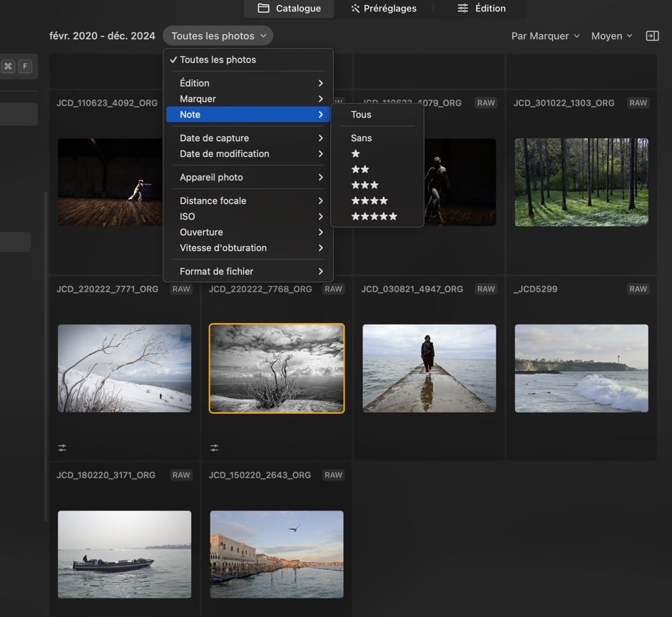Screen dimensions: 672x617
Task: Expand the Ouverture submenu
Action: pos(248,233)
